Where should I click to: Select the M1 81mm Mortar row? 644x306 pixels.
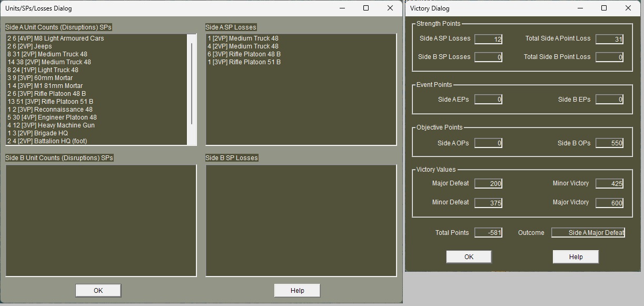click(97, 86)
